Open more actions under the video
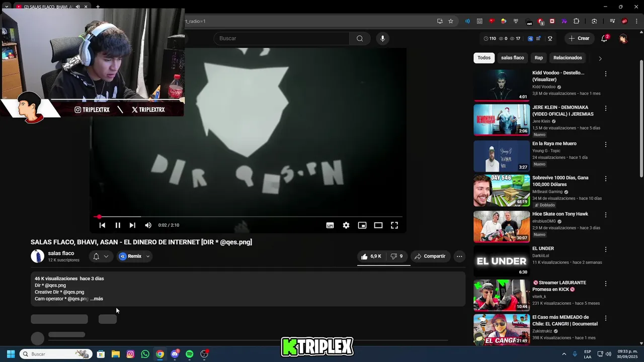This screenshot has width=644, height=362. [x=459, y=256]
